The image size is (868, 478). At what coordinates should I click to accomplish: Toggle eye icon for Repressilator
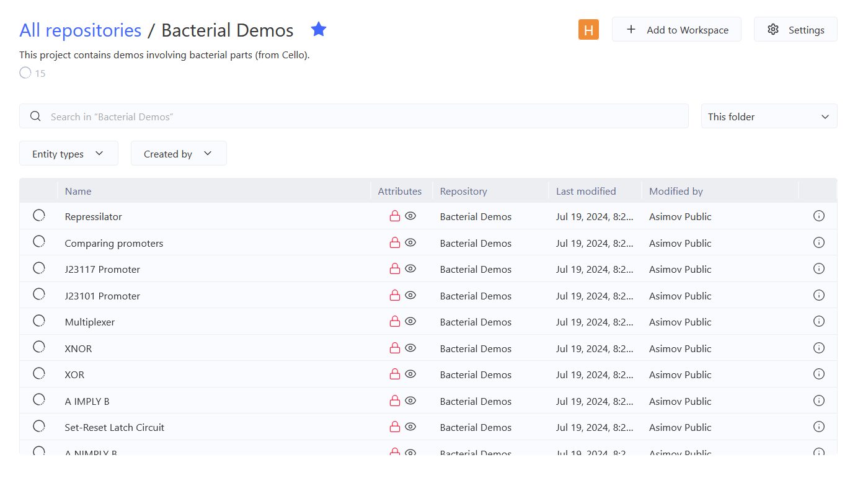pos(410,216)
